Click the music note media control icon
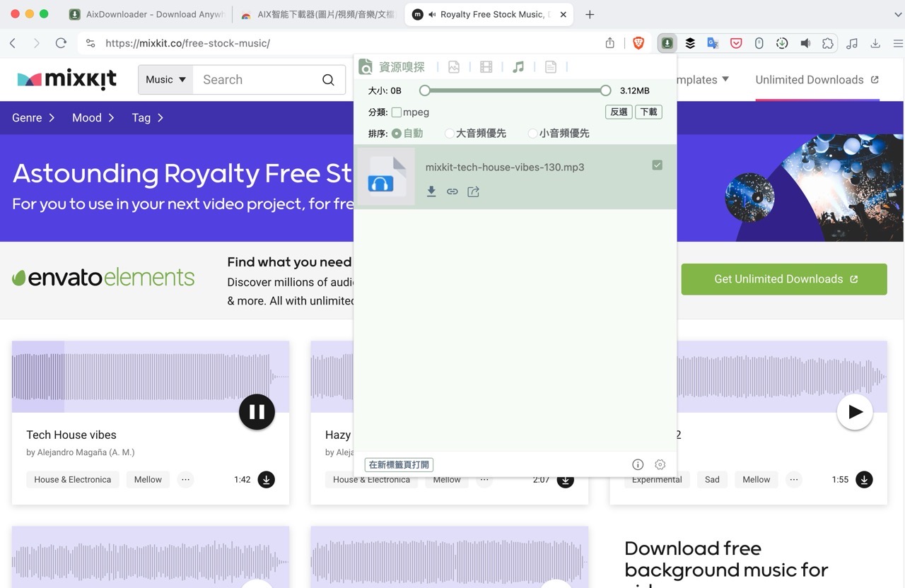The height and width of the screenshot is (588, 905). (852, 43)
